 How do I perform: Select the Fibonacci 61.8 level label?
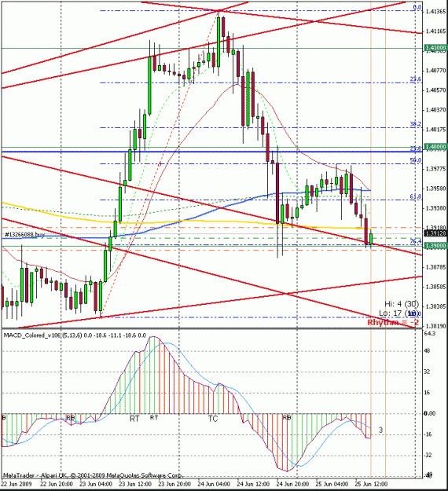416,196
